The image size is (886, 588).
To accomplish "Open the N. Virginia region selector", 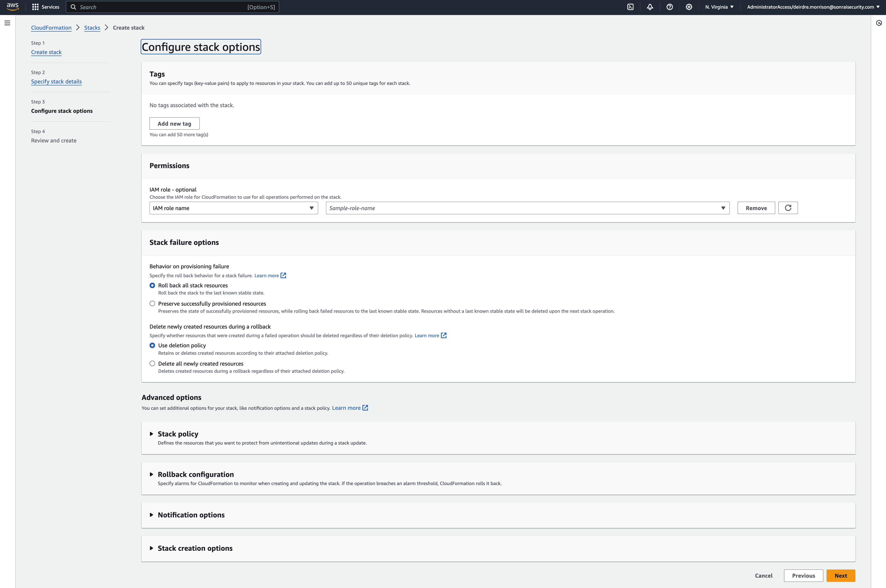I will [719, 7].
